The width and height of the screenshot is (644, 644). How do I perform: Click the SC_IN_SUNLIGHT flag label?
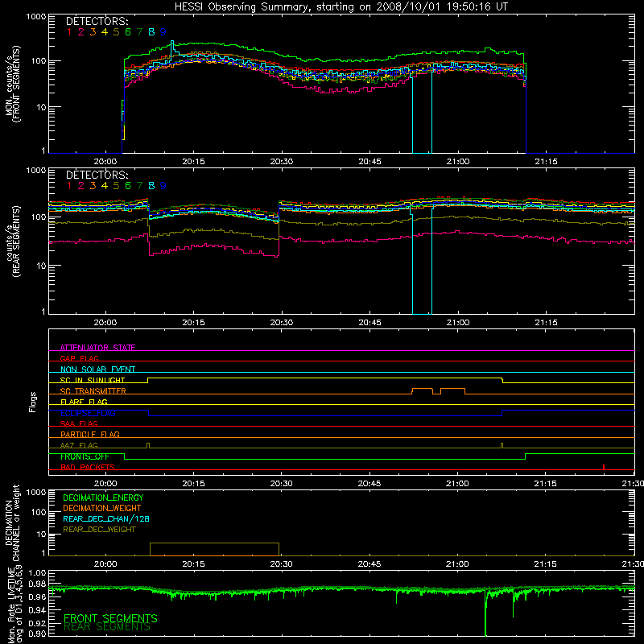(x=93, y=380)
